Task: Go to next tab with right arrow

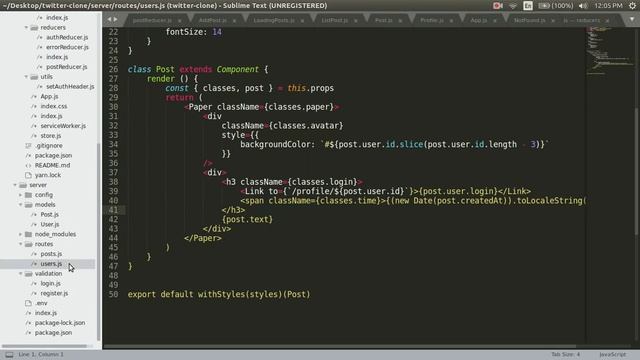Action: point(116,19)
